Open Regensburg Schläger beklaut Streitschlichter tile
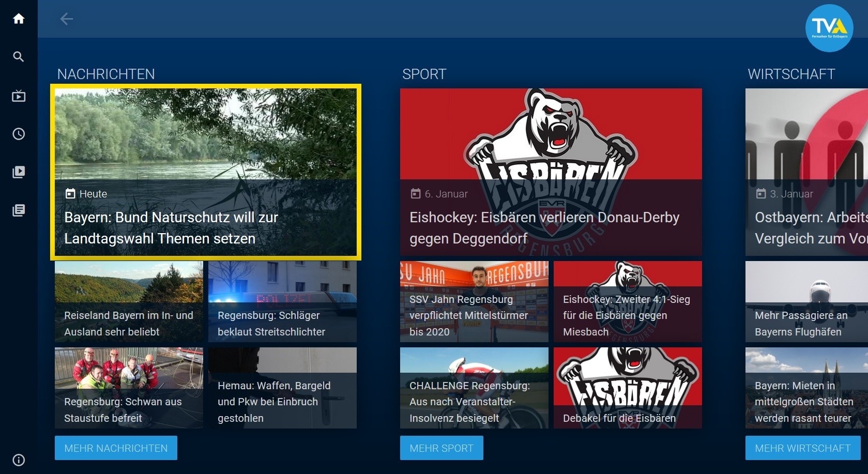 click(282, 301)
